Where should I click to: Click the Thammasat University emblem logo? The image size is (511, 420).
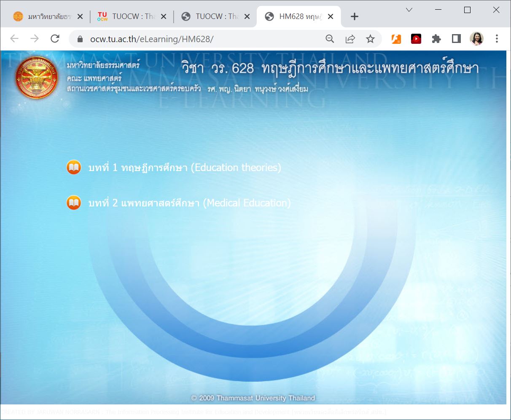coord(36,78)
